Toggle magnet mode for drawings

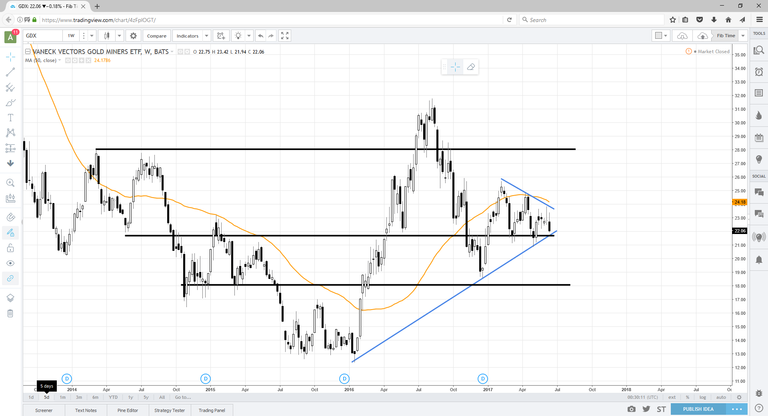tap(10, 217)
